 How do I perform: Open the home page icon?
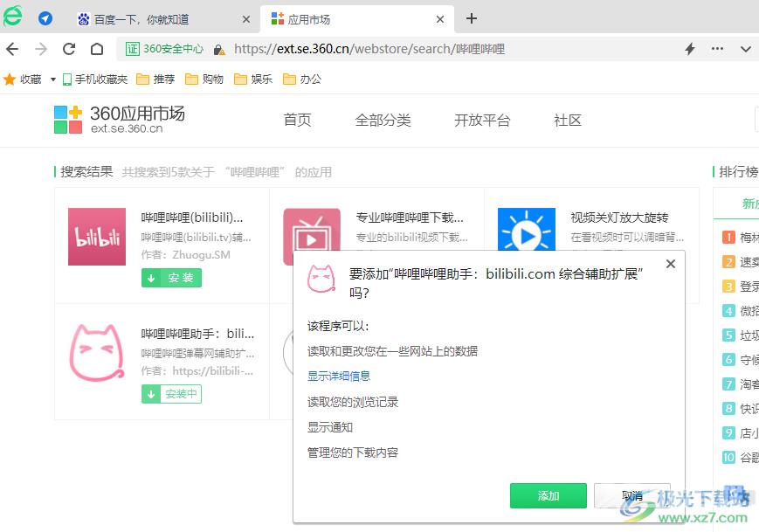point(97,49)
